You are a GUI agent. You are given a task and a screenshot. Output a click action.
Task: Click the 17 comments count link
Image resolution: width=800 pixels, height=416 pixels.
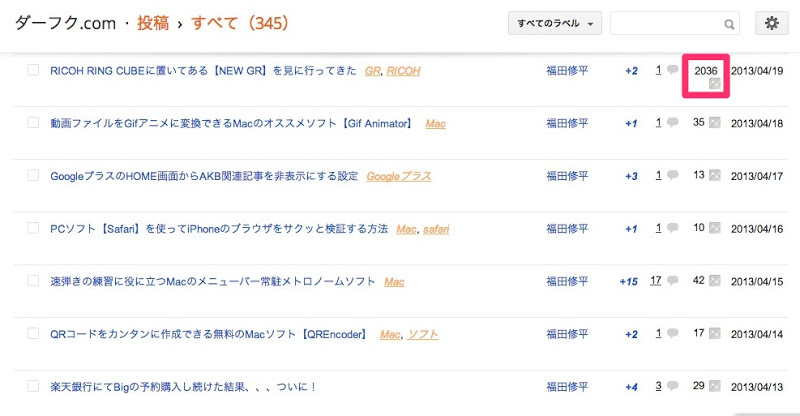click(656, 280)
